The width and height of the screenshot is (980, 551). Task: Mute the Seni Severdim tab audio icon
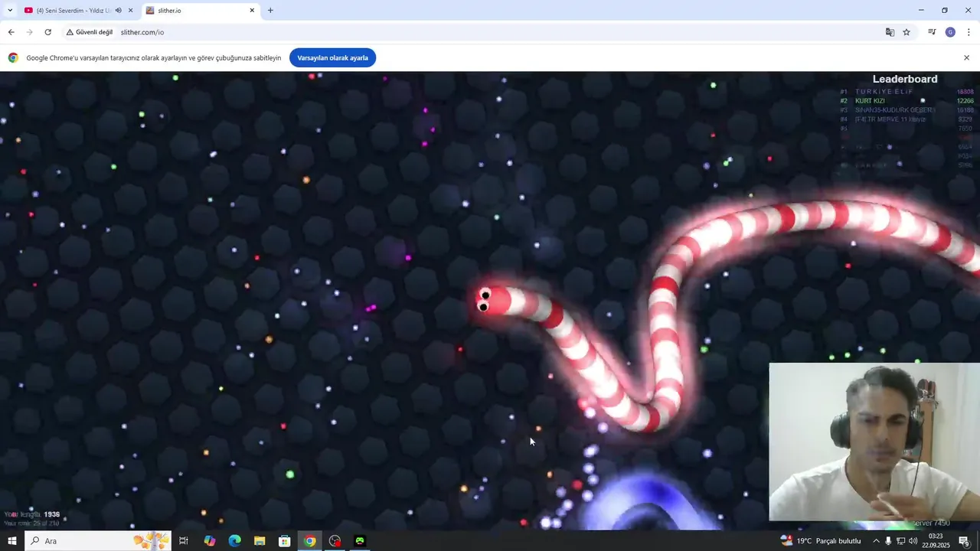(x=118, y=11)
